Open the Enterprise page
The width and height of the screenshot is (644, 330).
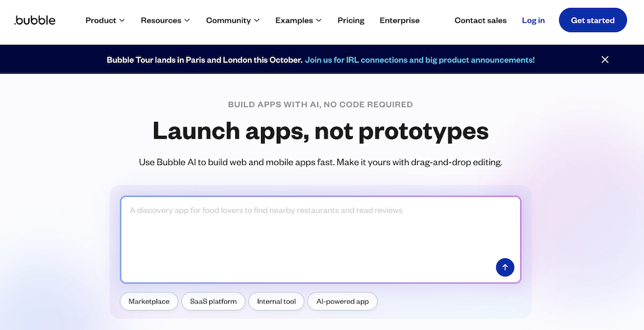point(399,20)
